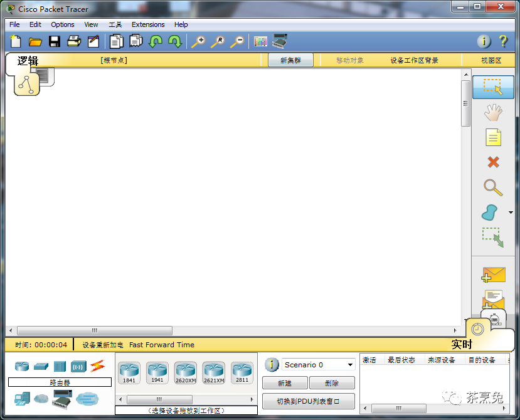Click the 新集群 button
The image size is (520, 420).
coord(290,60)
